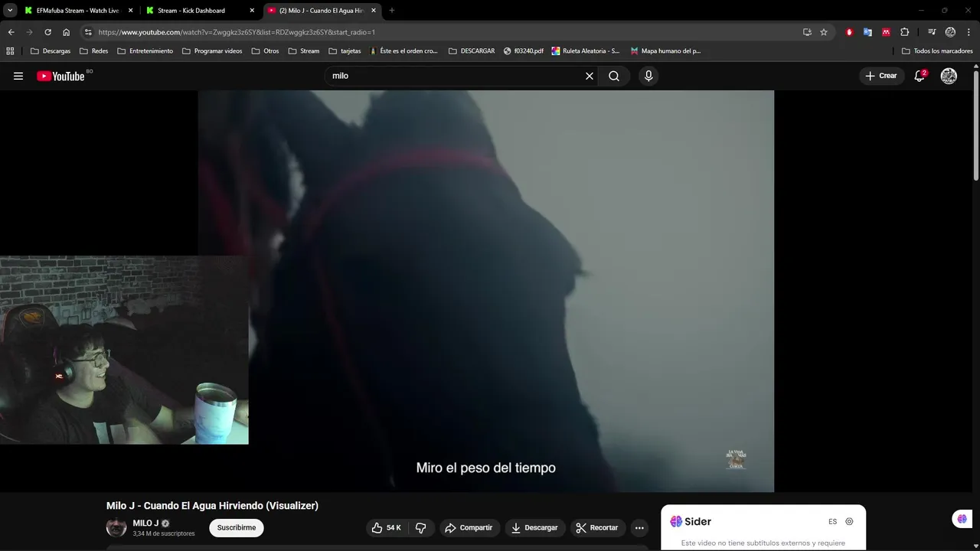The width and height of the screenshot is (980, 551).
Task: Open a new browser tab
Action: point(392,11)
